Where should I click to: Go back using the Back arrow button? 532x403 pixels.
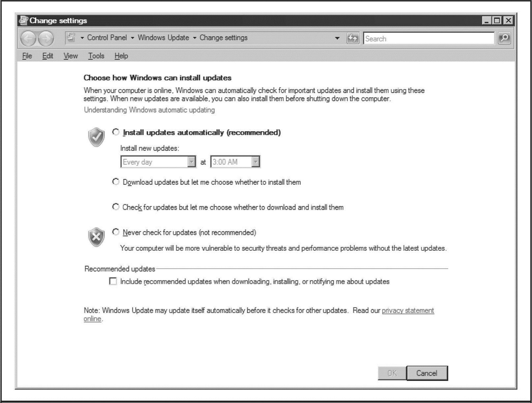tap(28, 39)
